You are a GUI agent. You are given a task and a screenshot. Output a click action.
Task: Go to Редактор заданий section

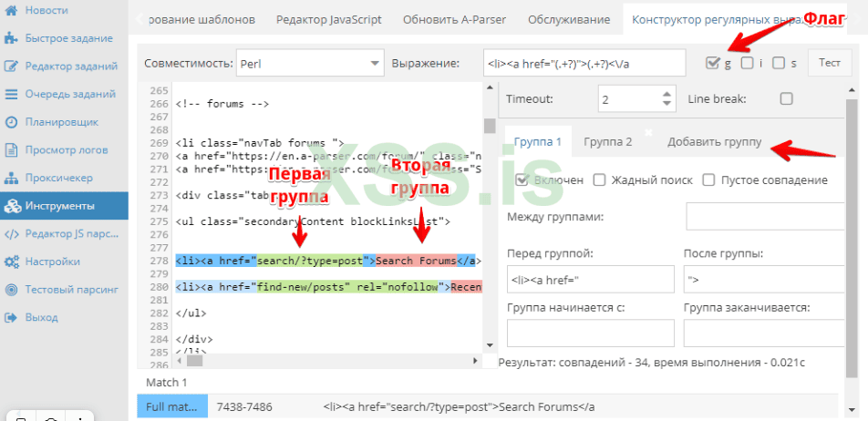tap(71, 67)
